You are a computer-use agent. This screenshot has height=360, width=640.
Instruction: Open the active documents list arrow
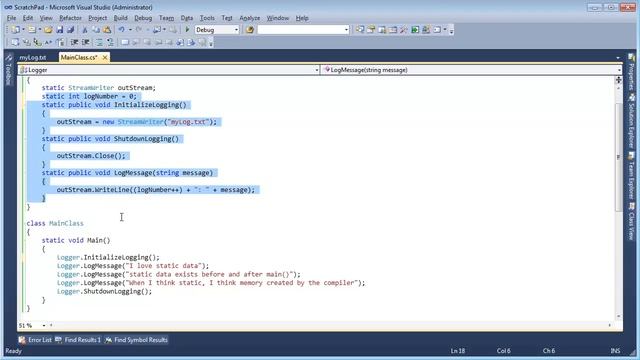618,58
